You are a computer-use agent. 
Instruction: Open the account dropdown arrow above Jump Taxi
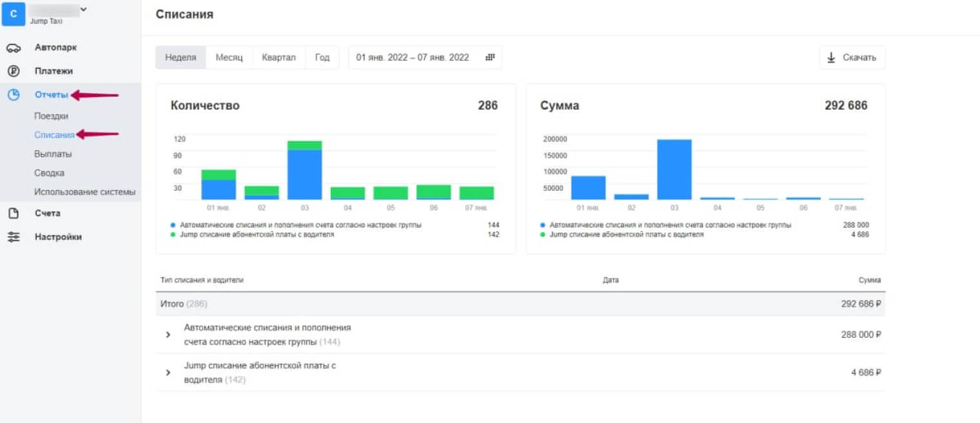pos(83,9)
